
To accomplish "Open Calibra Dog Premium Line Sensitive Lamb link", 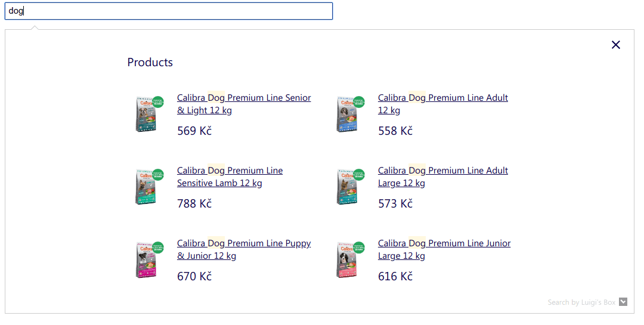I will (x=230, y=171).
